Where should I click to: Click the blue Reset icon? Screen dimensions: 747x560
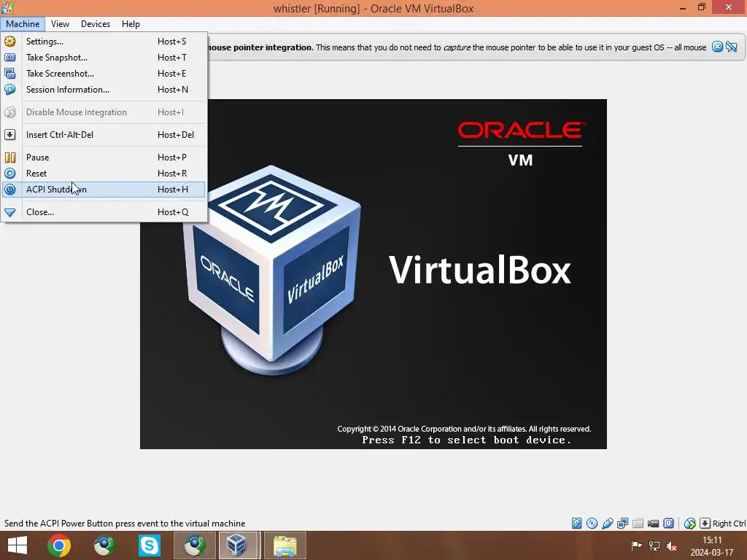10,174
